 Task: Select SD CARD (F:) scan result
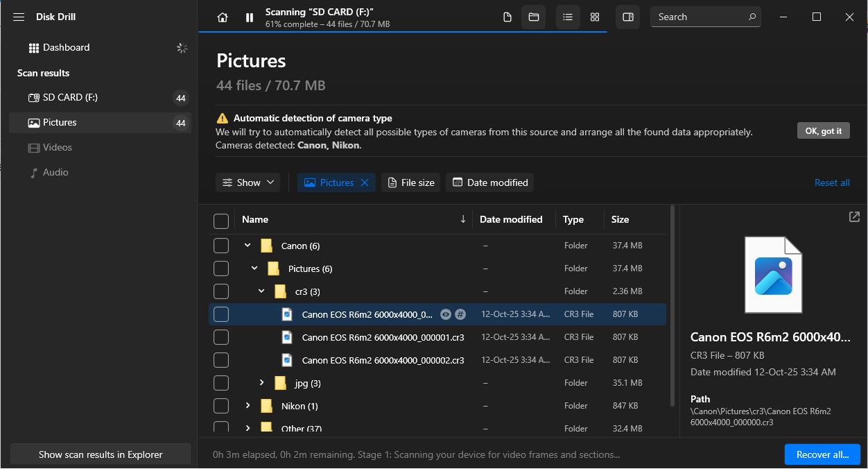point(100,98)
